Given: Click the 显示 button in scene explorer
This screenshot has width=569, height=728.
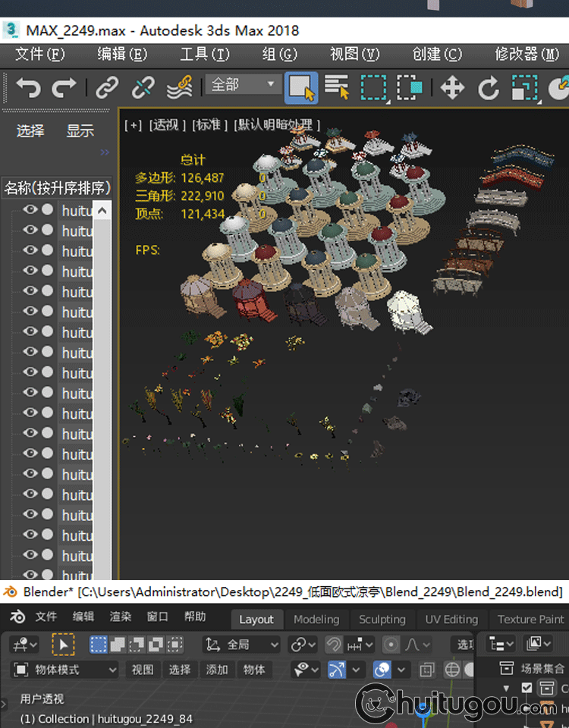Looking at the screenshot, I should click(x=80, y=131).
